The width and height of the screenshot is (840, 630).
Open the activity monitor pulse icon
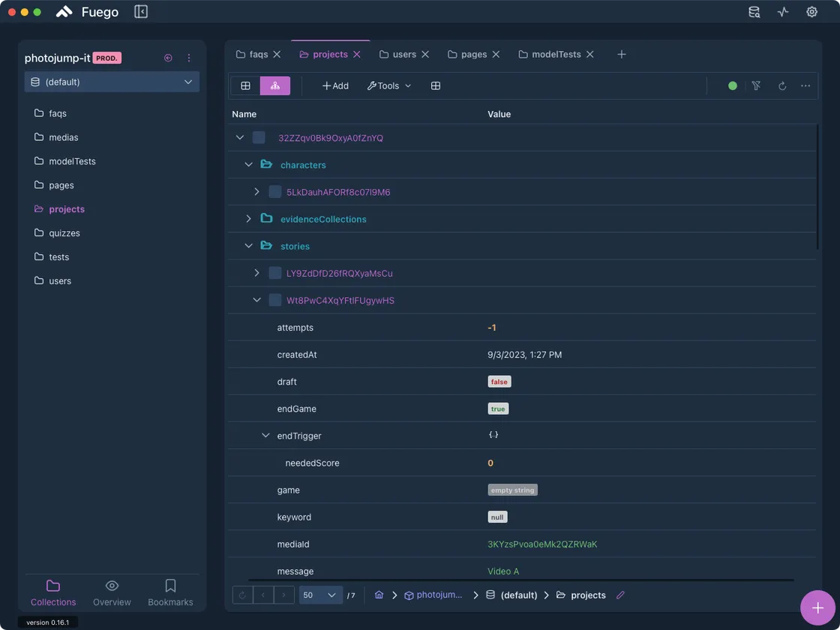[783, 12]
